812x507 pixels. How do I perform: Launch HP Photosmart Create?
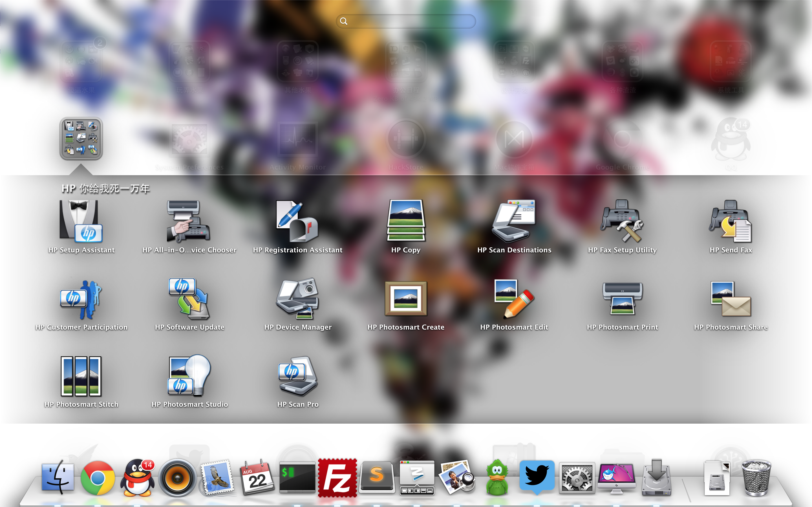click(406, 299)
